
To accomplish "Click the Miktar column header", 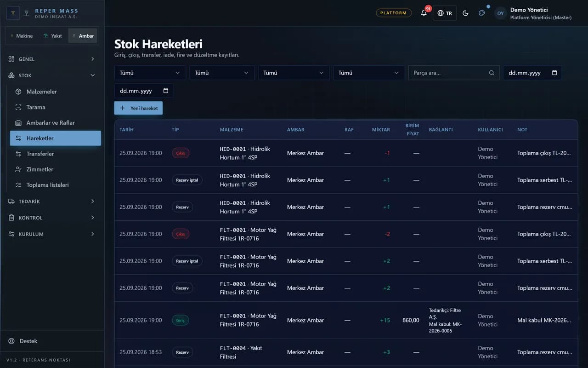I will pos(381,130).
